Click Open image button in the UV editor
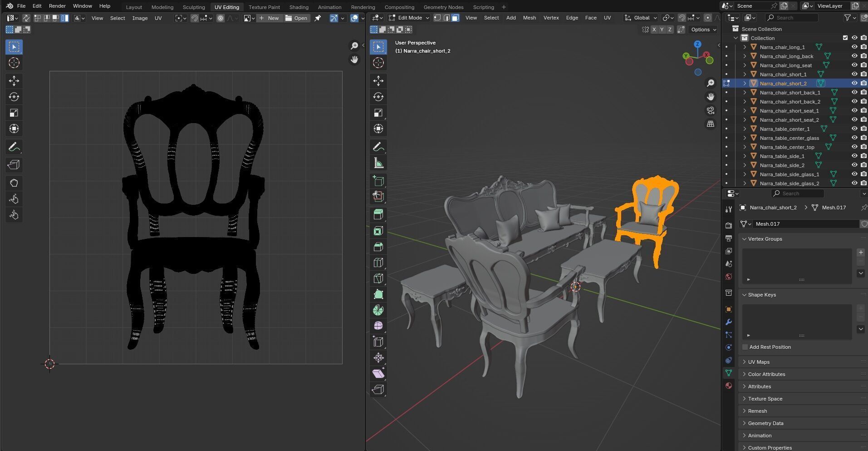This screenshot has width=868, height=451. coord(296,18)
